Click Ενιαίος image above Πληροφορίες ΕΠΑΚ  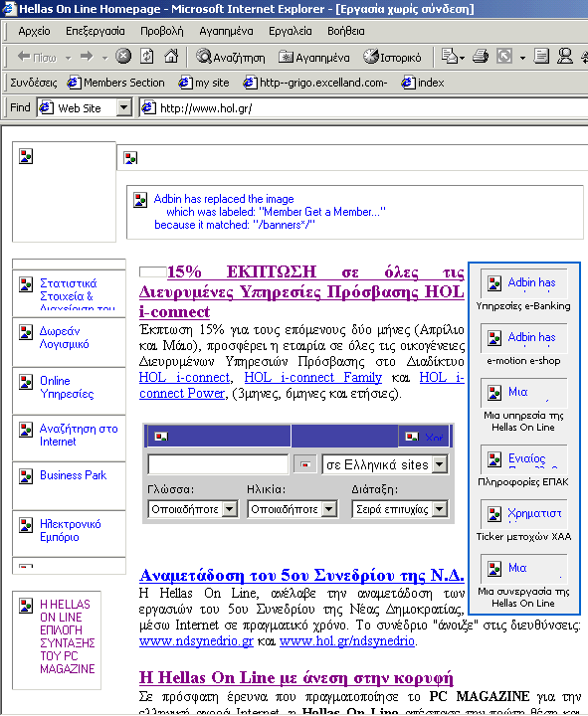523,459
